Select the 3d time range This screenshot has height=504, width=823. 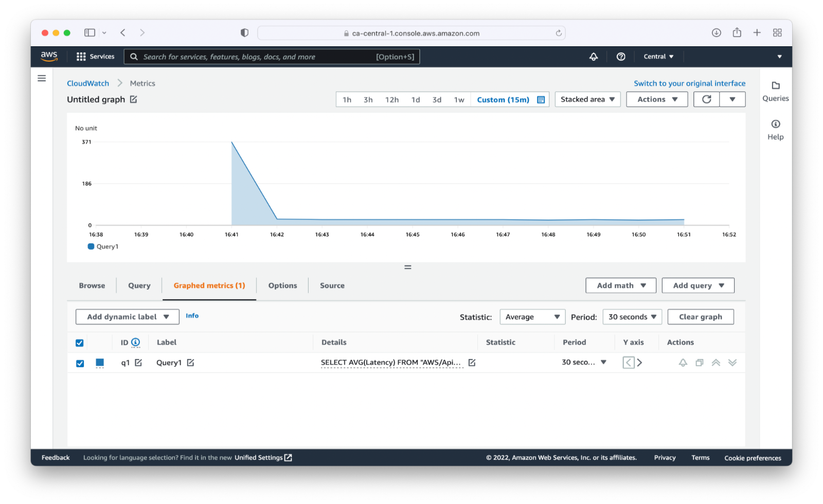(x=437, y=100)
